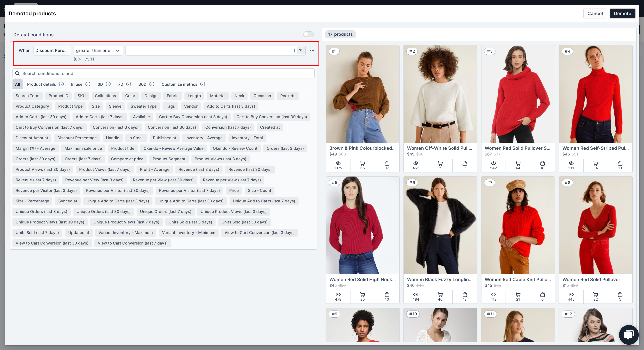Click the views eye icon on product #1
This screenshot has width=644, height=350.
(x=338, y=163)
